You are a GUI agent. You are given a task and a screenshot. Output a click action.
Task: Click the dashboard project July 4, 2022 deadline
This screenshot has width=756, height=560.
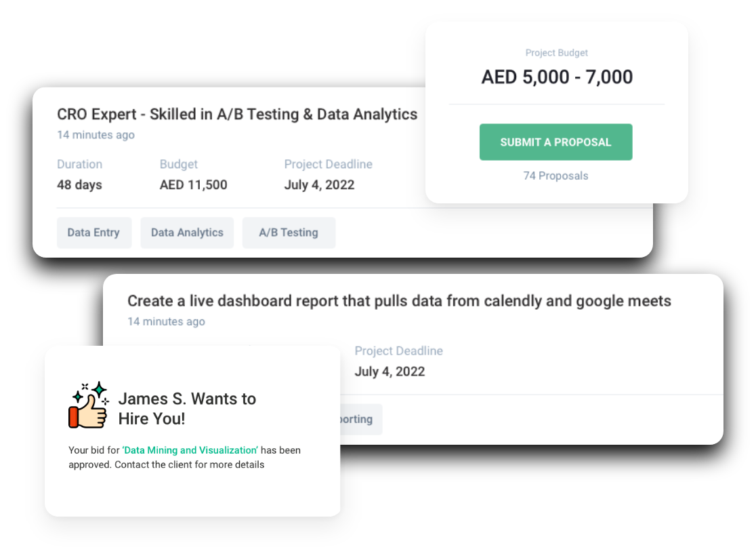pos(390,372)
